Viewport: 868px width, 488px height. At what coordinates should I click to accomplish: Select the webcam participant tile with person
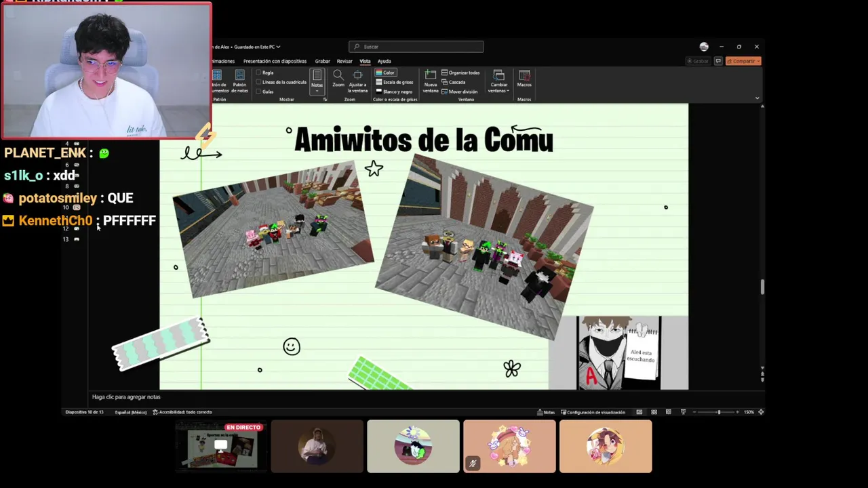coord(317,446)
